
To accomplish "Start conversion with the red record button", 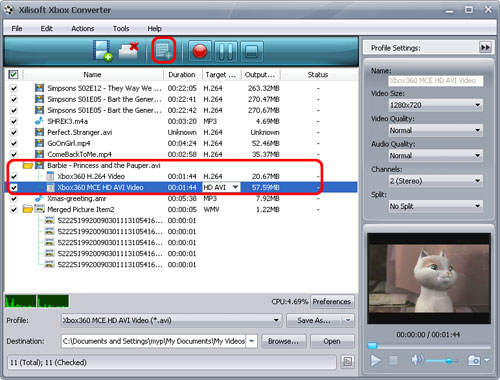I will (200, 51).
